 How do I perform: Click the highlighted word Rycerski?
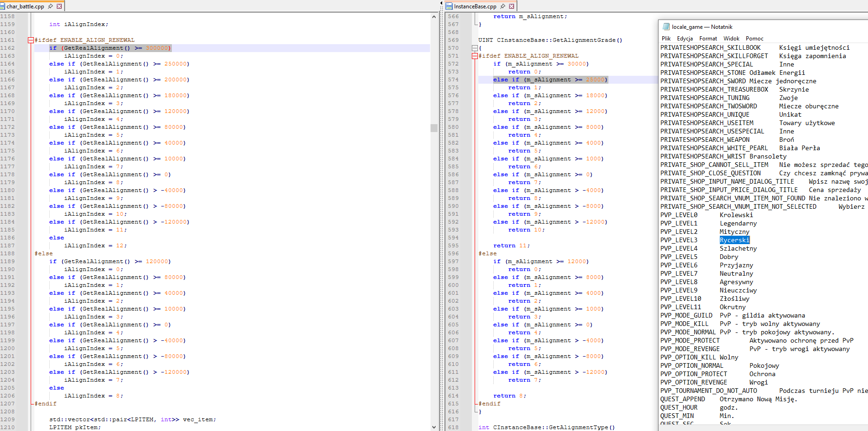[x=734, y=240]
